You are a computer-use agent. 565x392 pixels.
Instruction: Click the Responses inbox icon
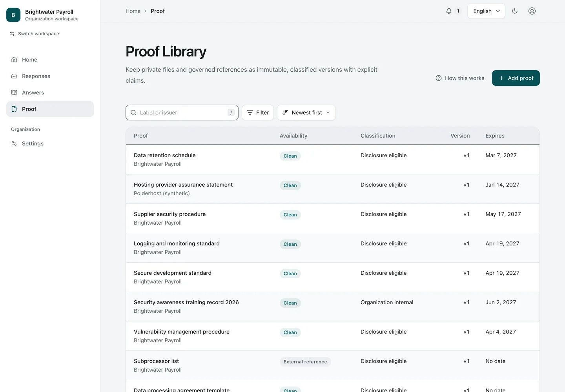[x=14, y=76]
